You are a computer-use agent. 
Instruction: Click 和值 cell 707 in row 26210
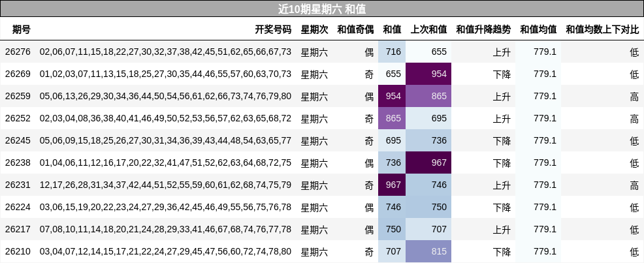pyautogui.click(x=393, y=251)
